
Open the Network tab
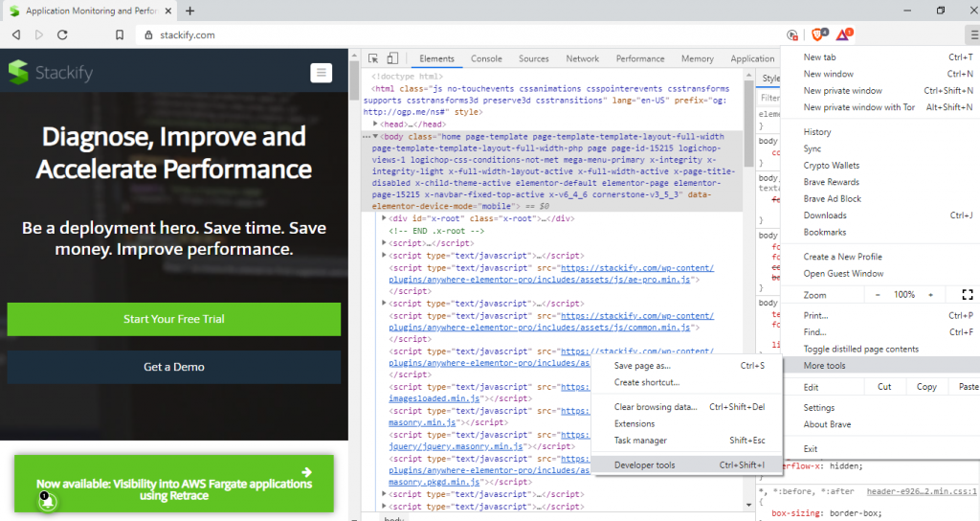coord(583,58)
